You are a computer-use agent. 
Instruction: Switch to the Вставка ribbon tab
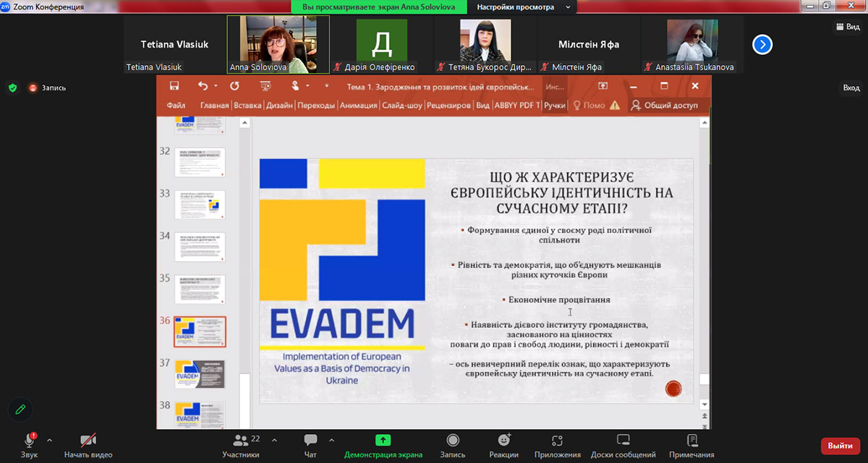click(x=248, y=105)
